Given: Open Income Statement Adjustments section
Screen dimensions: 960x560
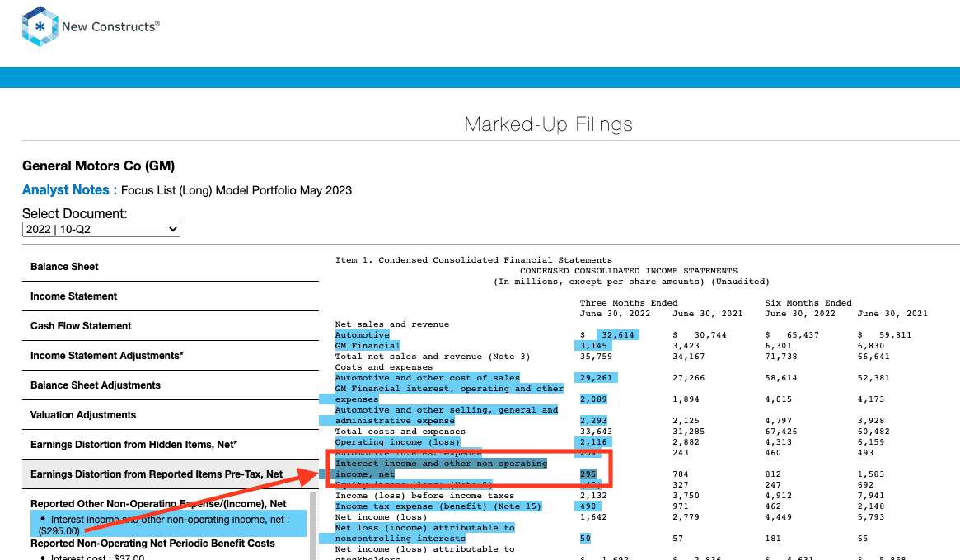Looking at the screenshot, I should (171, 356).
